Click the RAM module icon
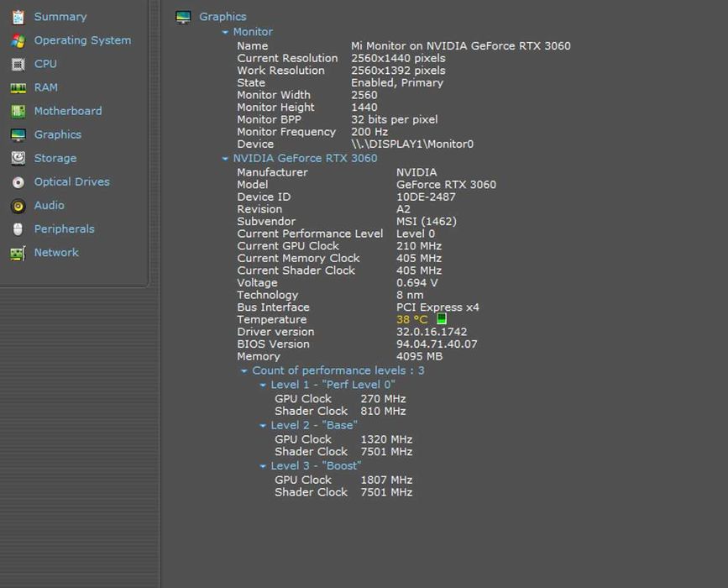Image resolution: width=728 pixels, height=588 pixels. pos(18,88)
